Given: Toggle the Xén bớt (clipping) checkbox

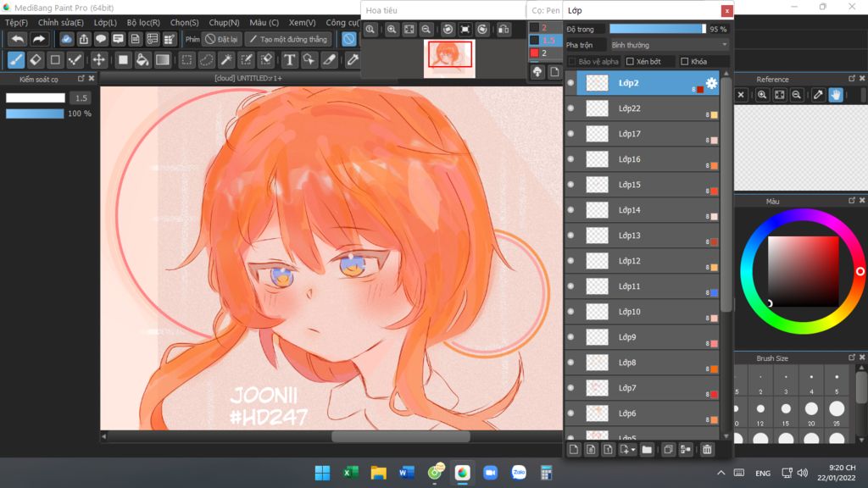Looking at the screenshot, I should [x=630, y=61].
